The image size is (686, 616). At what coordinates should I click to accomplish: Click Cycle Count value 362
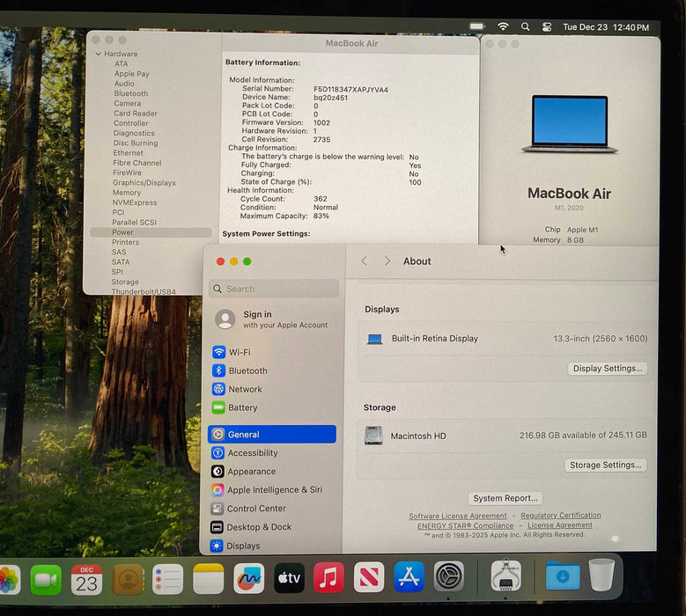point(321,199)
